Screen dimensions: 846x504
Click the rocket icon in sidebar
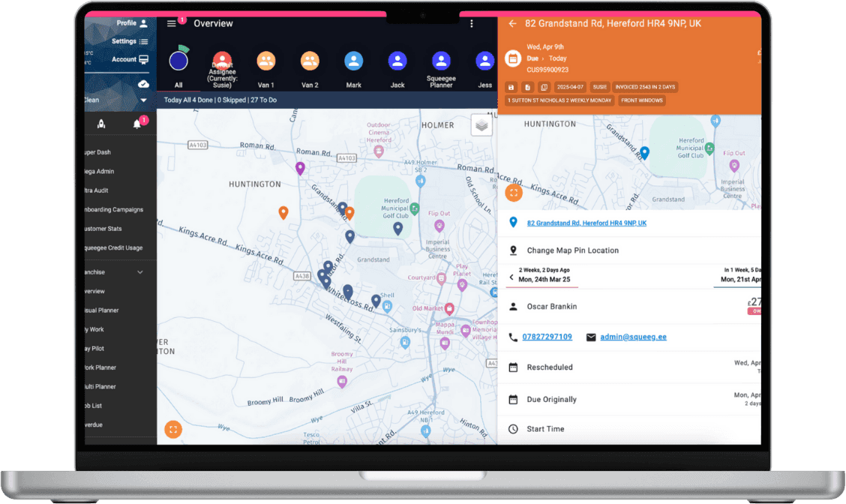point(101,124)
